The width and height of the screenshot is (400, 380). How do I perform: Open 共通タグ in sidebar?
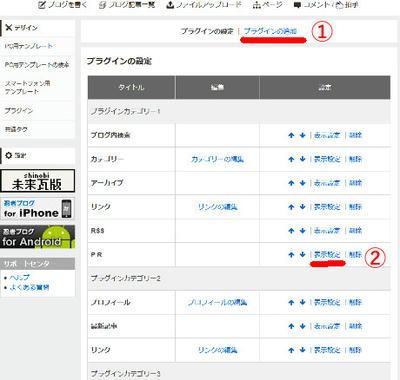tap(16, 129)
